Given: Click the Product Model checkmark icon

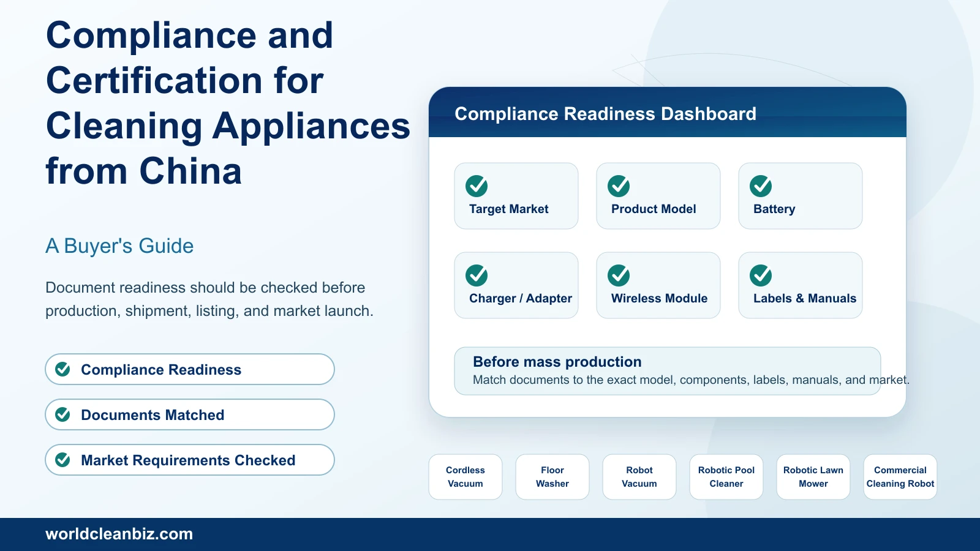Looking at the screenshot, I should pyautogui.click(x=619, y=186).
